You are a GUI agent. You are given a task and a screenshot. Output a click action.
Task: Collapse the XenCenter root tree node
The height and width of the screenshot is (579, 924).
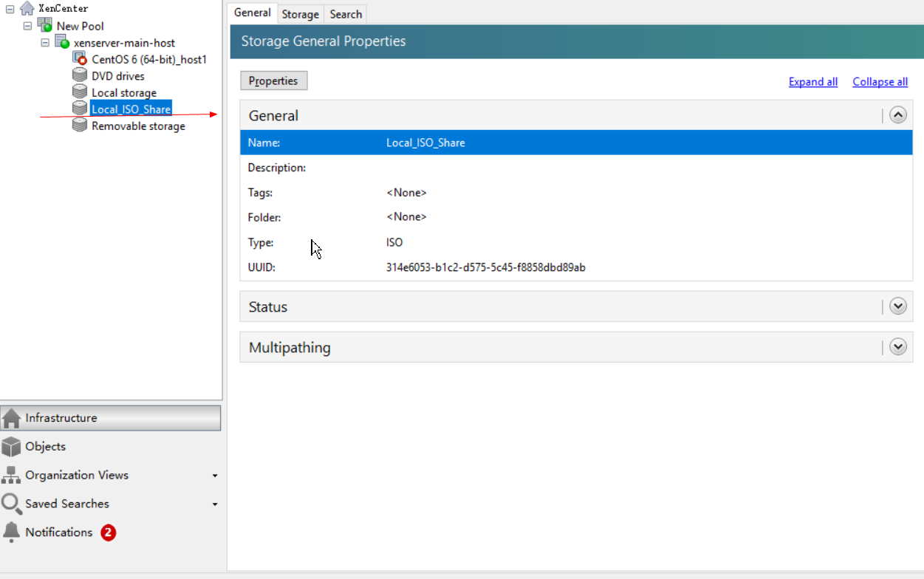coord(10,9)
